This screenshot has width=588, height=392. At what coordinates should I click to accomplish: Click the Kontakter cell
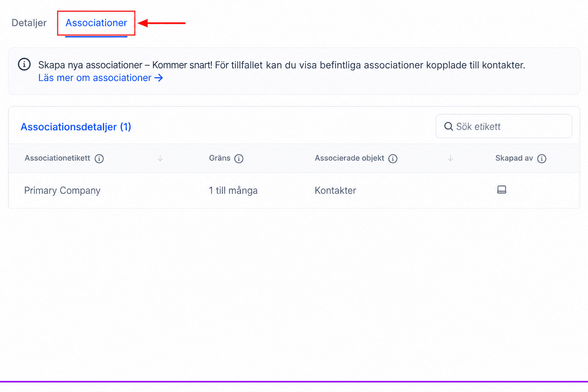335,190
